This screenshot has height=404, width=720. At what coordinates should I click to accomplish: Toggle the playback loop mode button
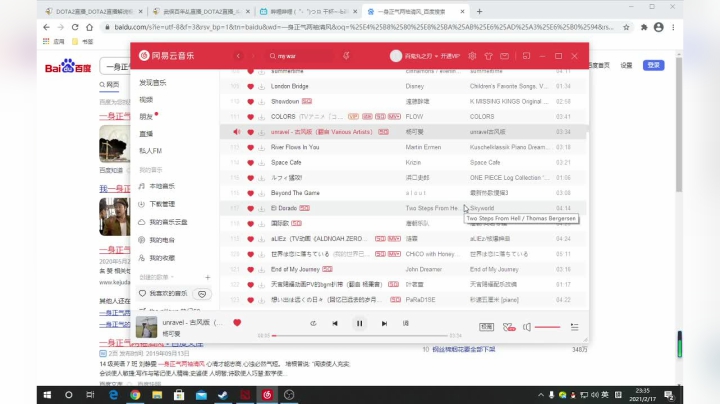pyautogui.click(x=313, y=323)
